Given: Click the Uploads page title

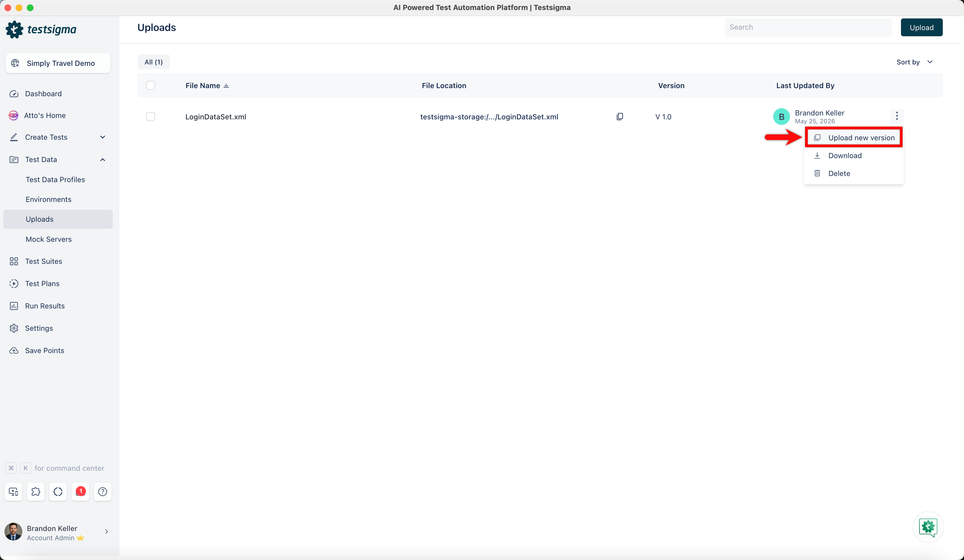Looking at the screenshot, I should click(156, 28).
